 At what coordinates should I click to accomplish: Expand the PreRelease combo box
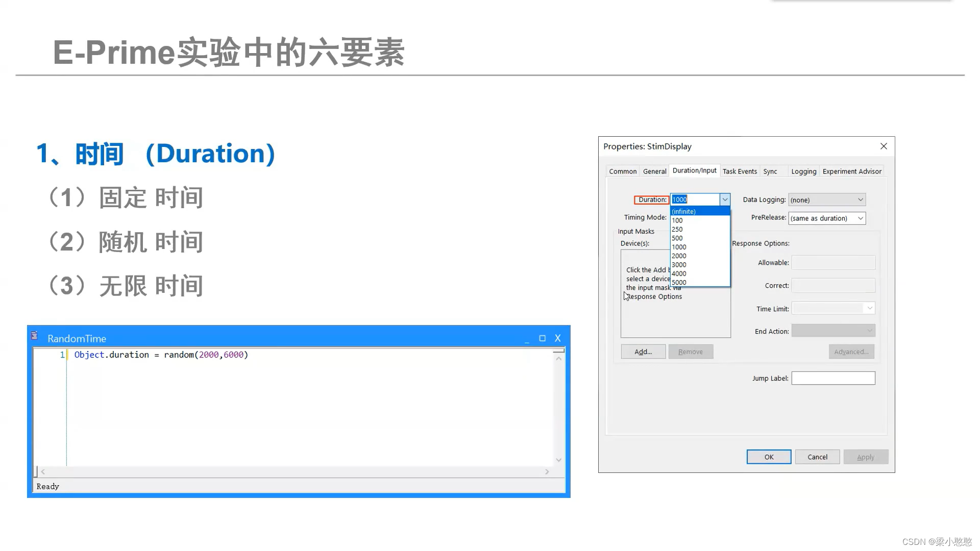pos(860,218)
